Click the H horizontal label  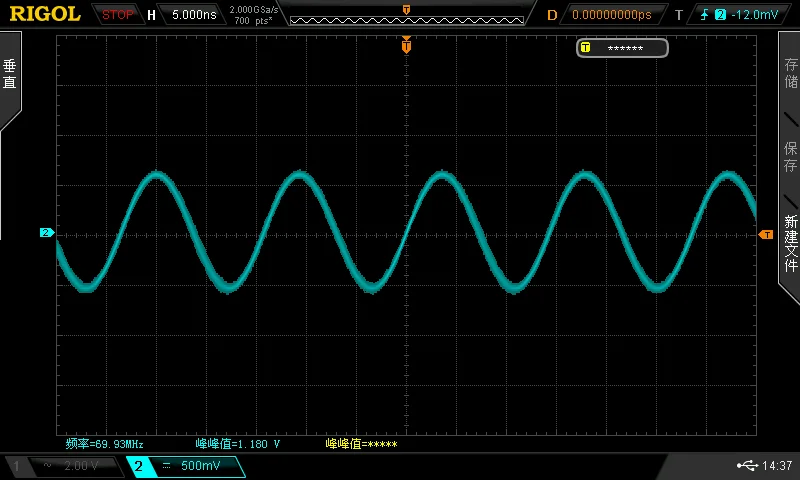151,15
